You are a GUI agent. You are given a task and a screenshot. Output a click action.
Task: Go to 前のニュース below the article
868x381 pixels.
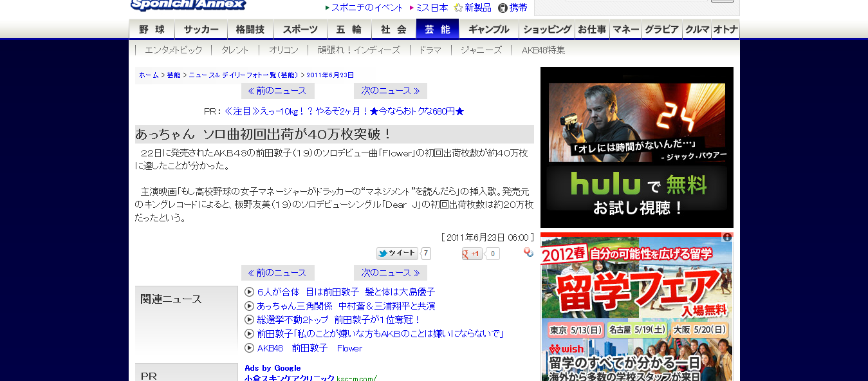[x=278, y=273]
